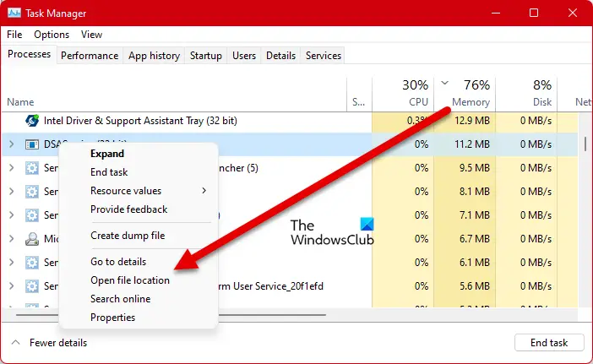The image size is (593, 364).
Task: Expand the service row showing 9.5 MB
Action: [11, 168]
